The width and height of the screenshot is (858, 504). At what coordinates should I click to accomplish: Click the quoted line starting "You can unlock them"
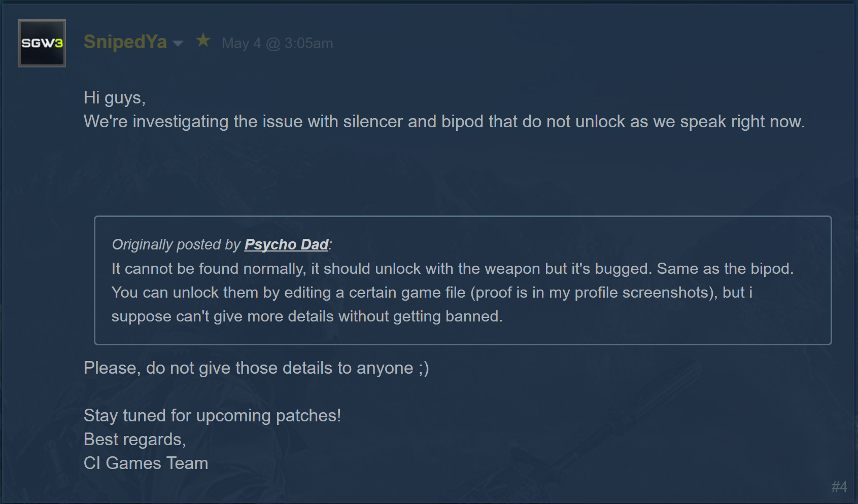(x=432, y=293)
